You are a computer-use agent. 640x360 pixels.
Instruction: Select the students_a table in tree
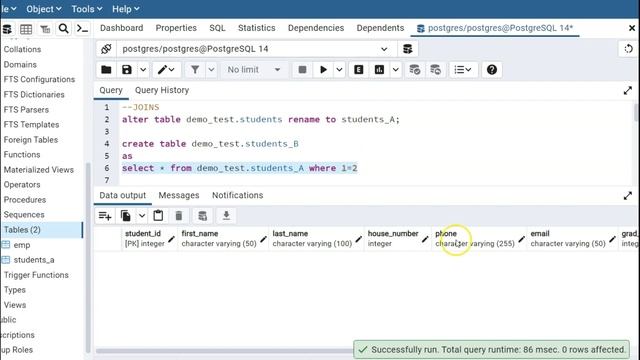(x=34, y=260)
